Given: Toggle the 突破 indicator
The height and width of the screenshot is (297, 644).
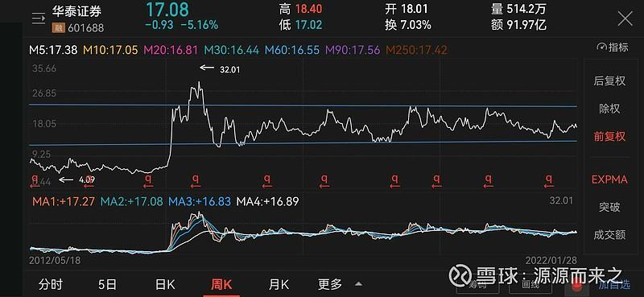Looking at the screenshot, I should pyautogui.click(x=609, y=207).
